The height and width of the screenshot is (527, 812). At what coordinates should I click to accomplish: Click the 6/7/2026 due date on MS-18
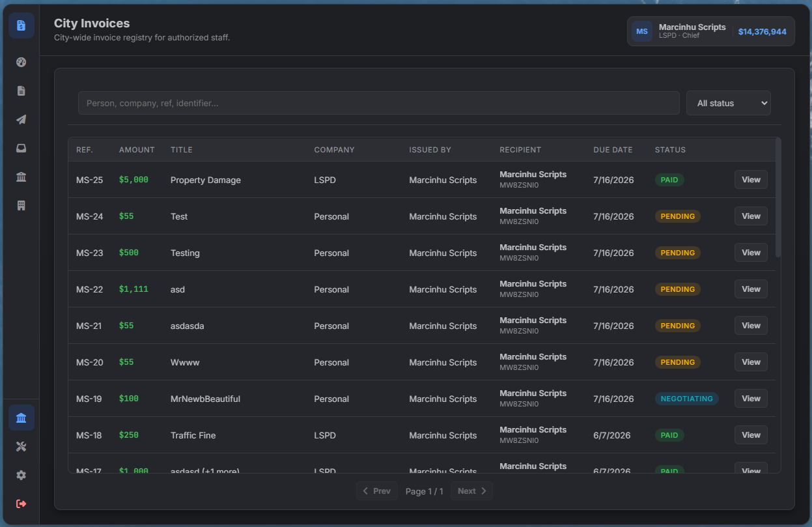[x=612, y=435]
